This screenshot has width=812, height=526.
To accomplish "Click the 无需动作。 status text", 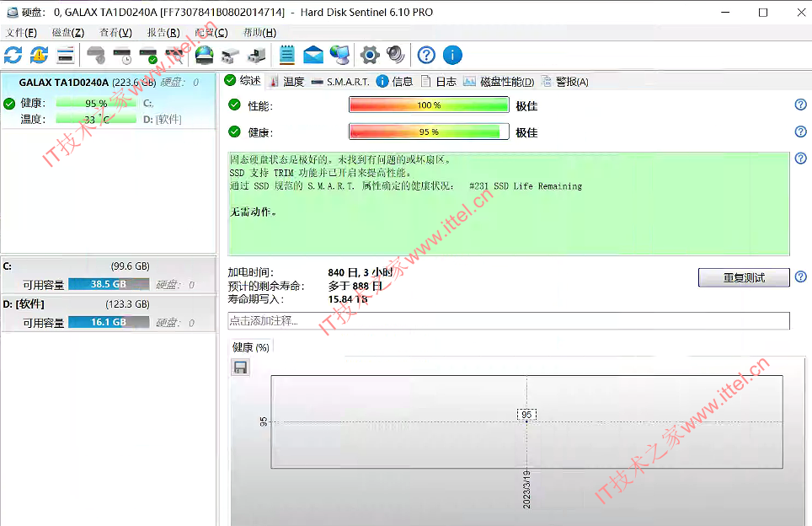I will [x=254, y=212].
